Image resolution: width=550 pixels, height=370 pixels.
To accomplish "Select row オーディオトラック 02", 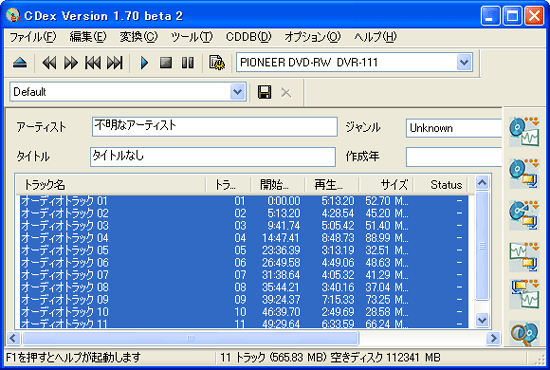I will coord(244,213).
